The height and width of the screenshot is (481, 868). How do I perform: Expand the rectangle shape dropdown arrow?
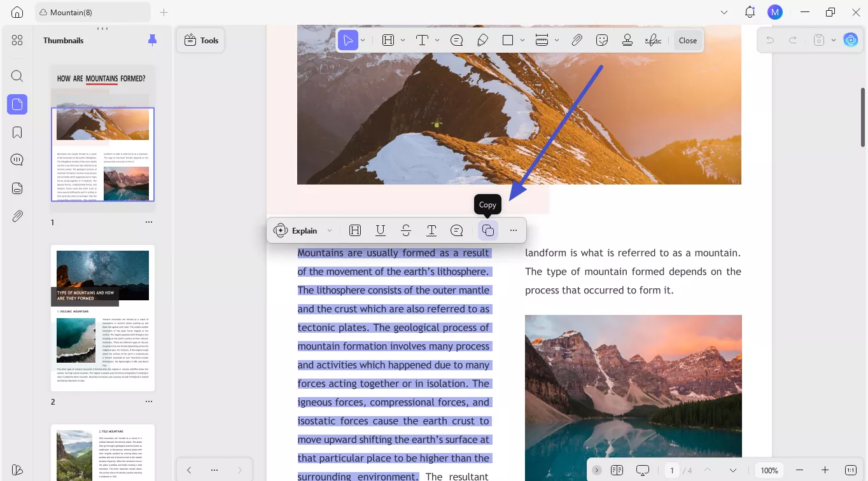click(x=522, y=40)
